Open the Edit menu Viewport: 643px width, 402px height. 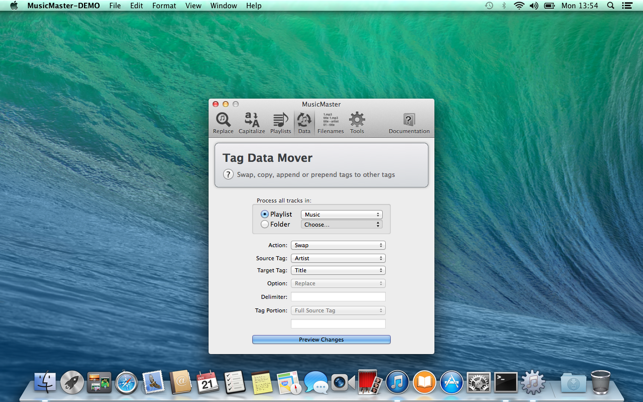[x=137, y=6]
